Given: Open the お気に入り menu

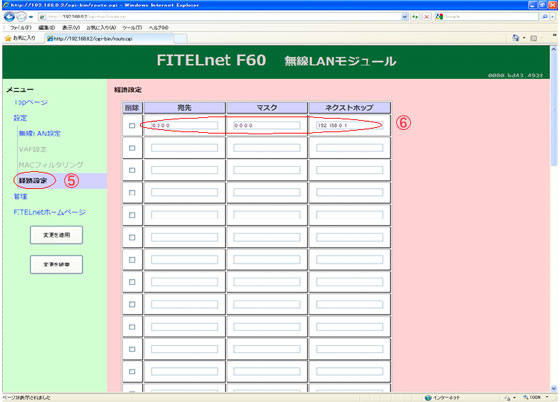Looking at the screenshot, I should [101, 27].
